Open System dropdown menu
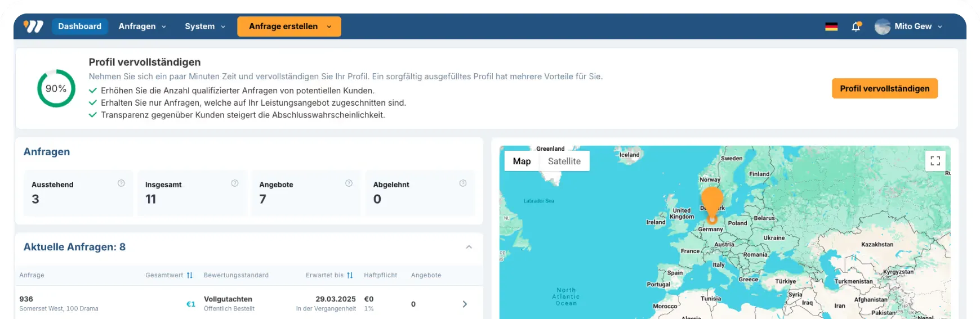The image size is (980, 319). [205, 26]
